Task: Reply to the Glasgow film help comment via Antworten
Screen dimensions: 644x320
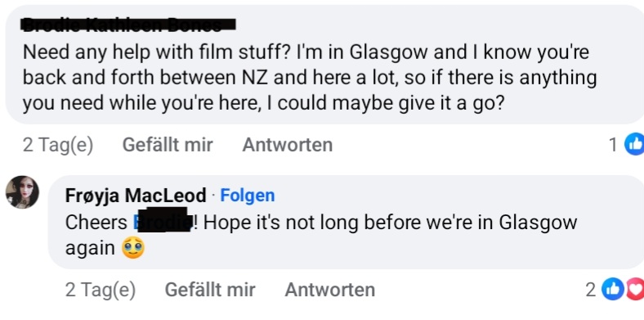Action: [288, 145]
